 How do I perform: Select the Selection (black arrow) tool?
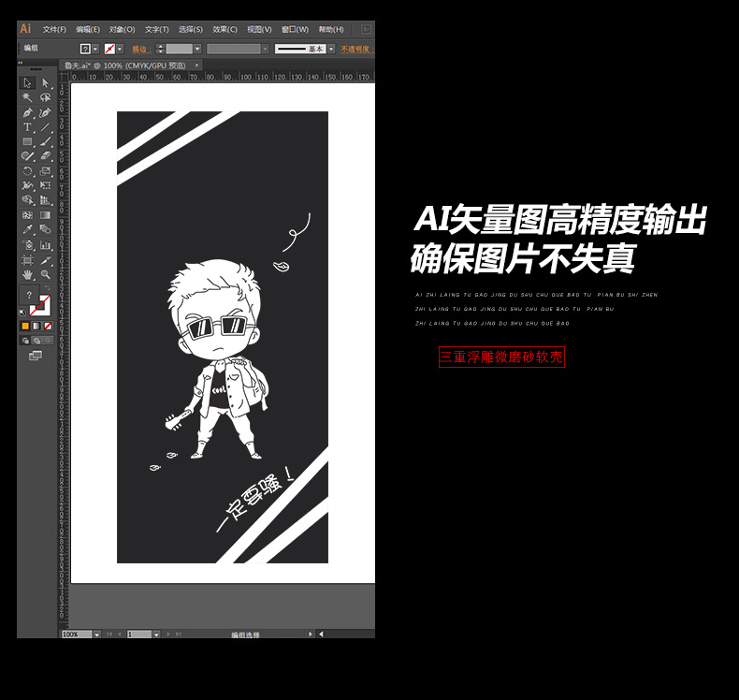(x=27, y=82)
